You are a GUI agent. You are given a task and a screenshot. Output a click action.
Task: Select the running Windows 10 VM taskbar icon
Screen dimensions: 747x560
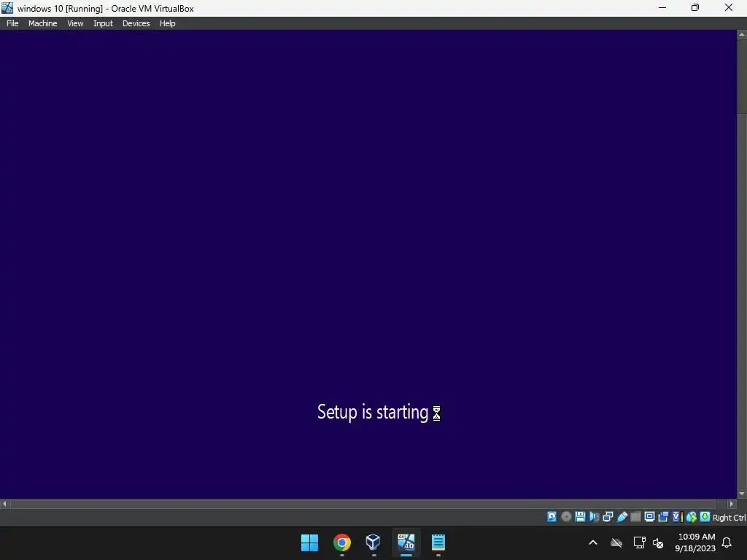coord(406,542)
